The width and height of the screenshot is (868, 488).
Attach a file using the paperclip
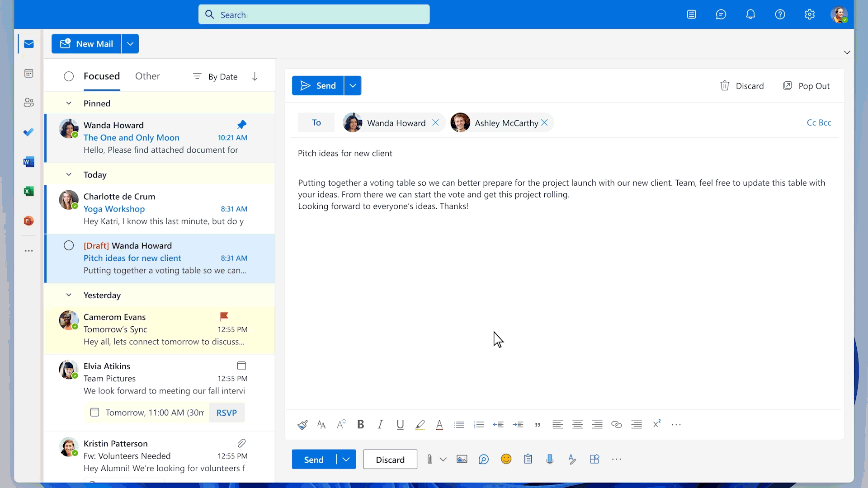pyautogui.click(x=429, y=459)
